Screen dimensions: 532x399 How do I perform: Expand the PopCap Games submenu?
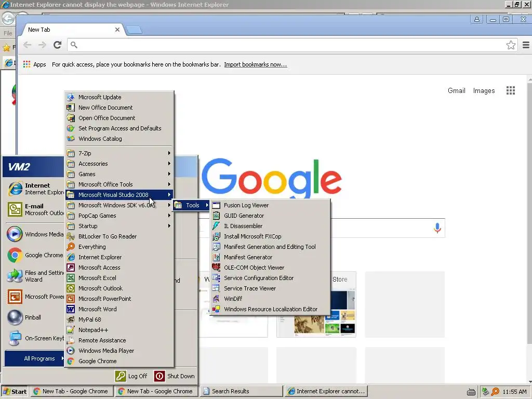[119, 216]
